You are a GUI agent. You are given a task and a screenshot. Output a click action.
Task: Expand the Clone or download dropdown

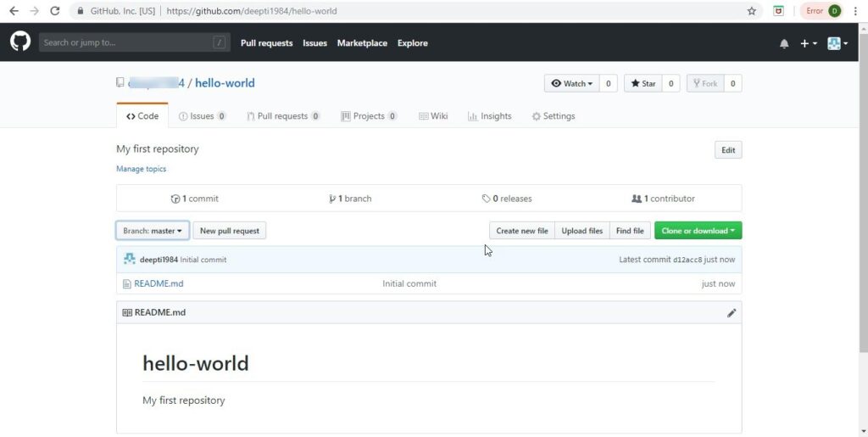pos(698,231)
